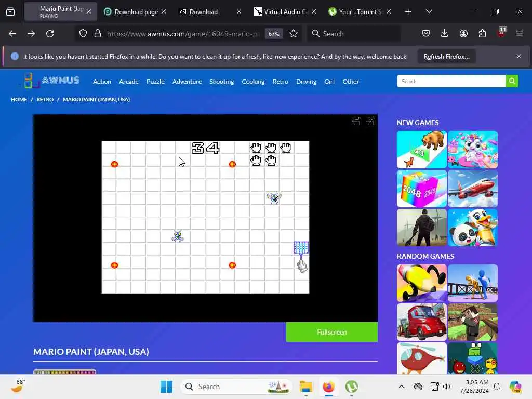Reload the current page

pyautogui.click(x=50, y=34)
